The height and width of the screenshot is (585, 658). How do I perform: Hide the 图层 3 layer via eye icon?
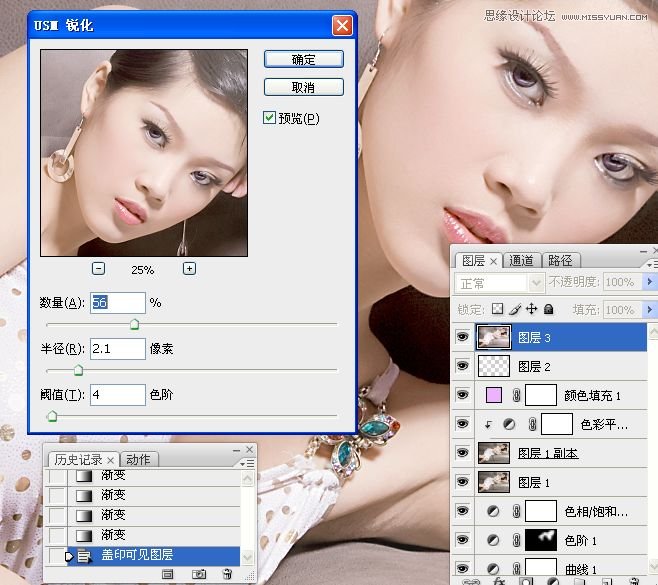pyautogui.click(x=462, y=338)
